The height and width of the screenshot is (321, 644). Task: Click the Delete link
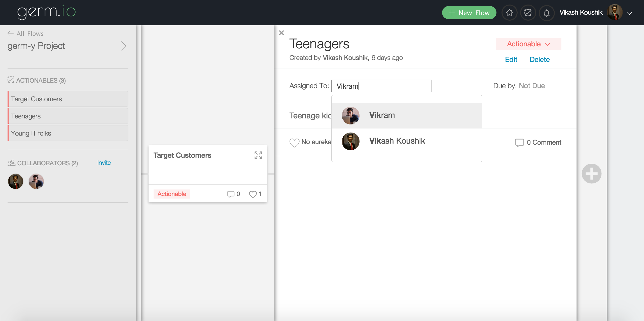tap(540, 59)
